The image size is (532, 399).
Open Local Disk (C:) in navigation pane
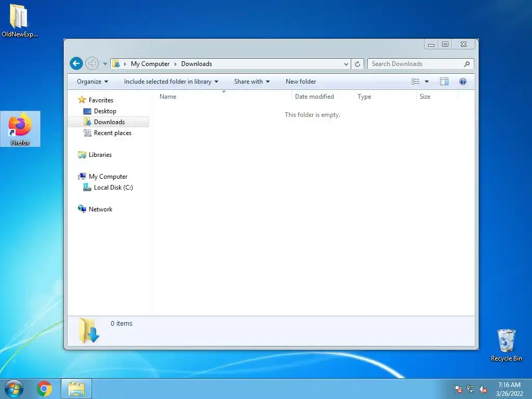click(113, 187)
